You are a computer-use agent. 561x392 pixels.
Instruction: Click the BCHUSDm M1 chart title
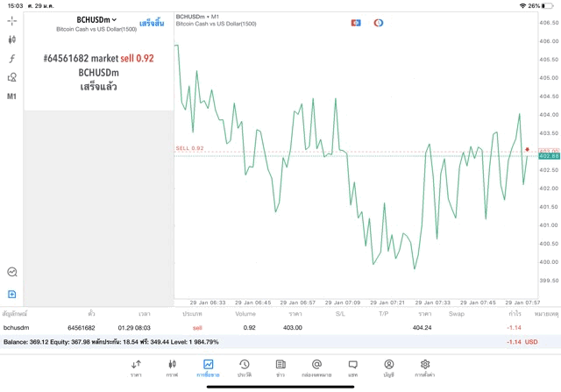click(197, 17)
